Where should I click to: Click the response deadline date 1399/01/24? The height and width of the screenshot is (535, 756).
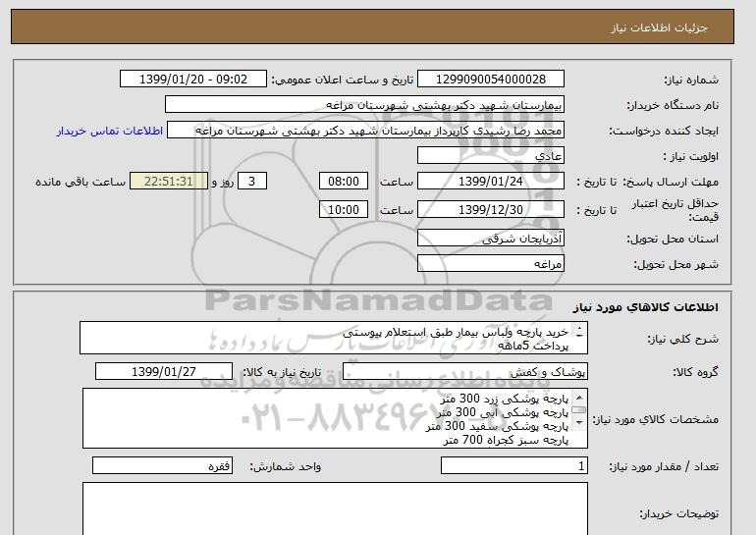tap(490, 182)
